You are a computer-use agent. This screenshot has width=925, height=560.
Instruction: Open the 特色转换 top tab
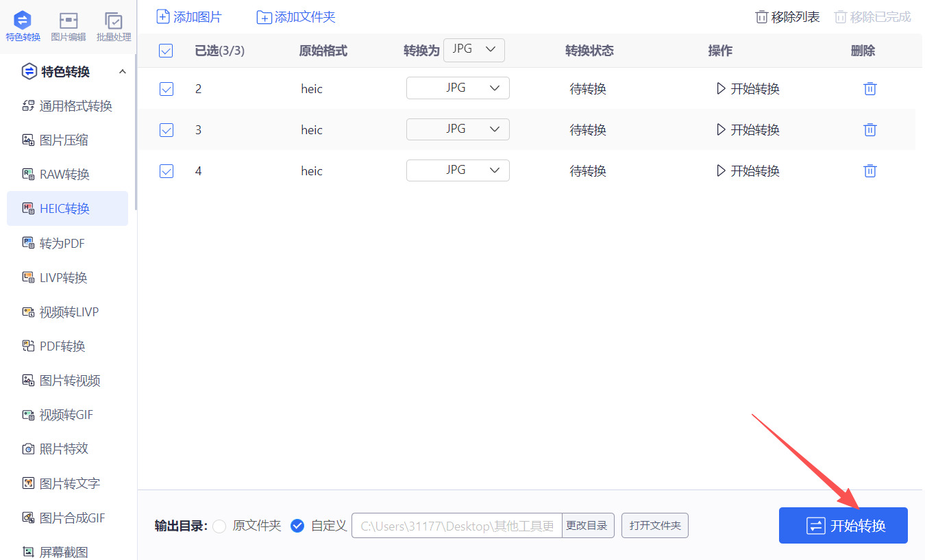coord(23,27)
